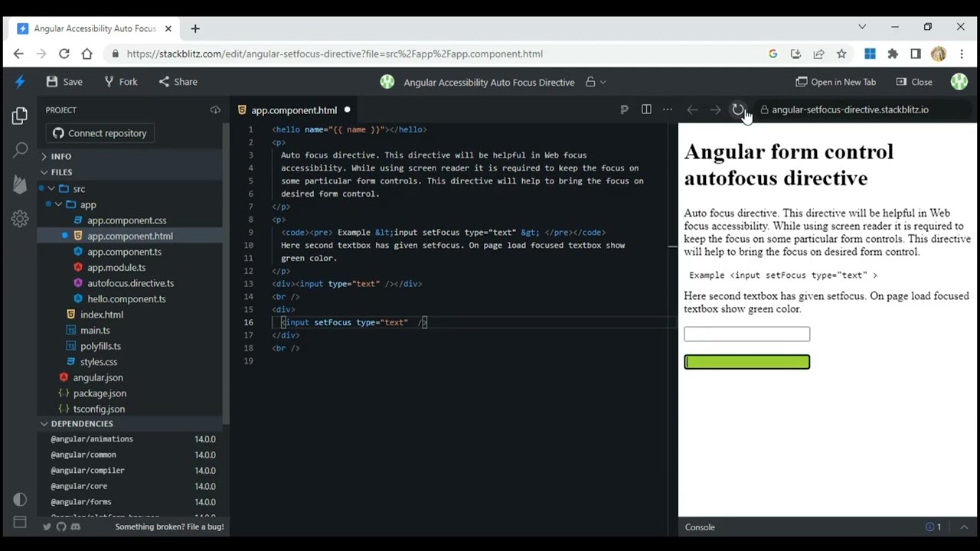Viewport: 980px width, 551px height.
Task: Bookmark this page with star icon
Action: click(841, 54)
